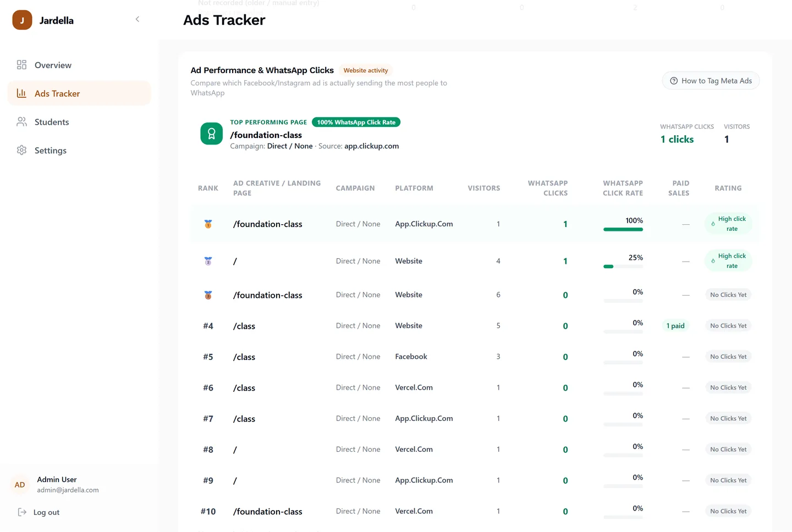Click the bronze medal rank icon

(208, 295)
